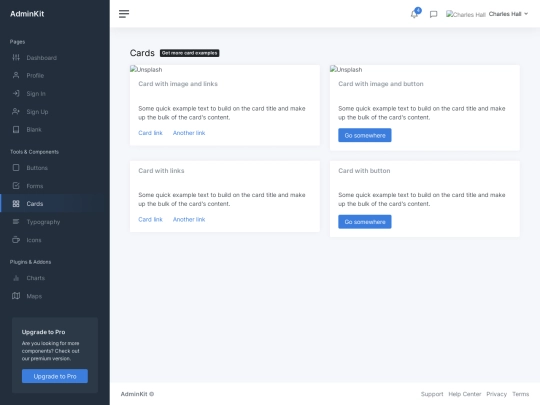Image resolution: width=540 pixels, height=405 pixels.
Task: Open the Blank page label
Action: click(34, 130)
